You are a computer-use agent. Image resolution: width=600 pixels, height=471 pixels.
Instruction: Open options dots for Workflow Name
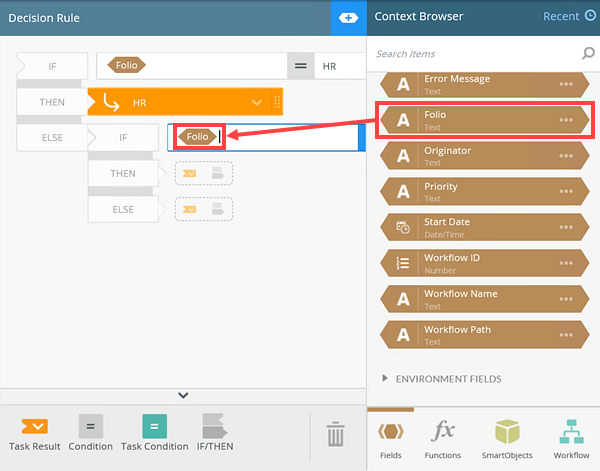pyautogui.click(x=566, y=299)
